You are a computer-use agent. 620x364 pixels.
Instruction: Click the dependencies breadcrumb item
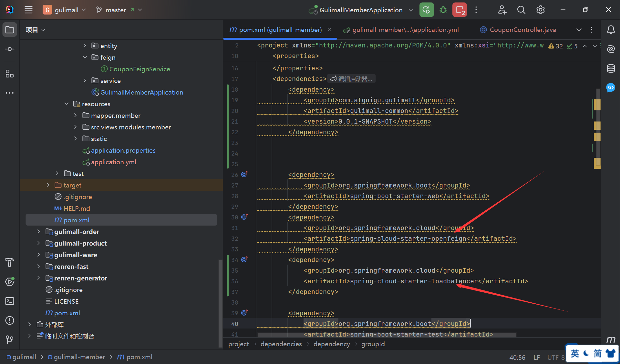tap(281, 344)
